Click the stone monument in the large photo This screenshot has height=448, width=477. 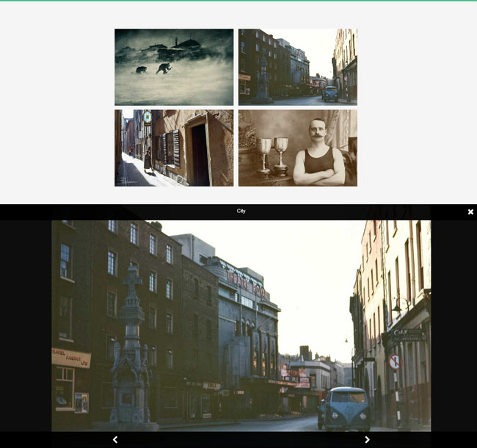tap(131, 353)
